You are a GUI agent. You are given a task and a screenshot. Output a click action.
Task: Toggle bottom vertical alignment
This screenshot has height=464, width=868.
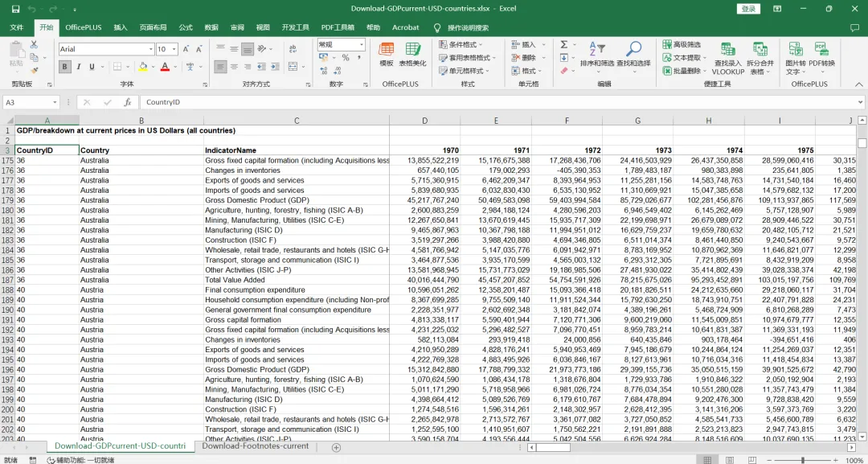click(x=247, y=49)
